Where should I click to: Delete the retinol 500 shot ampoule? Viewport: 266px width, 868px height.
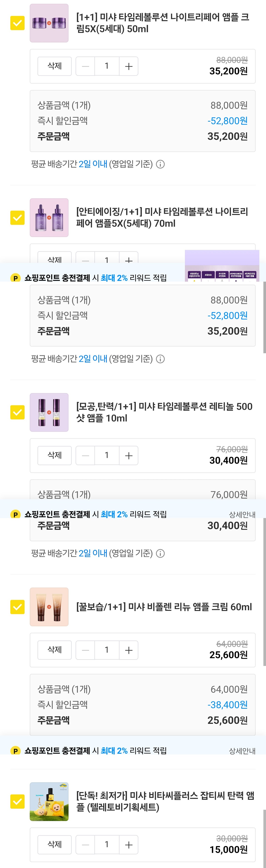tap(54, 456)
